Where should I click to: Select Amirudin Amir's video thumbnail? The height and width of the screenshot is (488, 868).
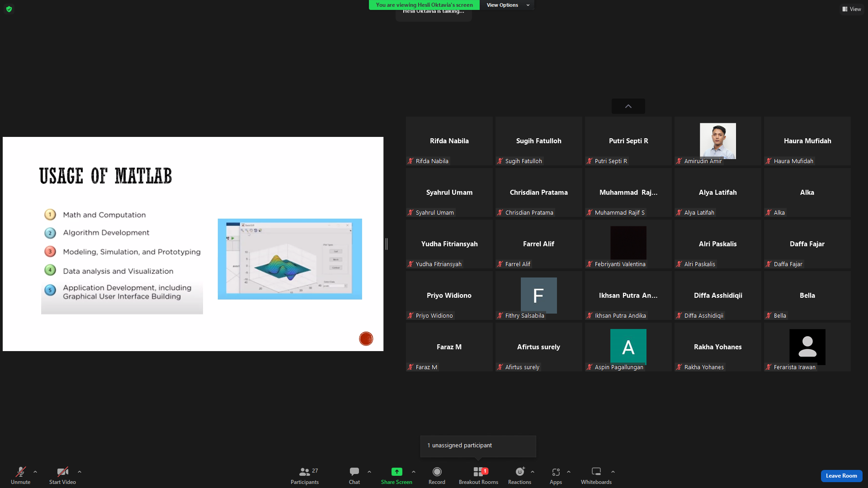click(718, 141)
